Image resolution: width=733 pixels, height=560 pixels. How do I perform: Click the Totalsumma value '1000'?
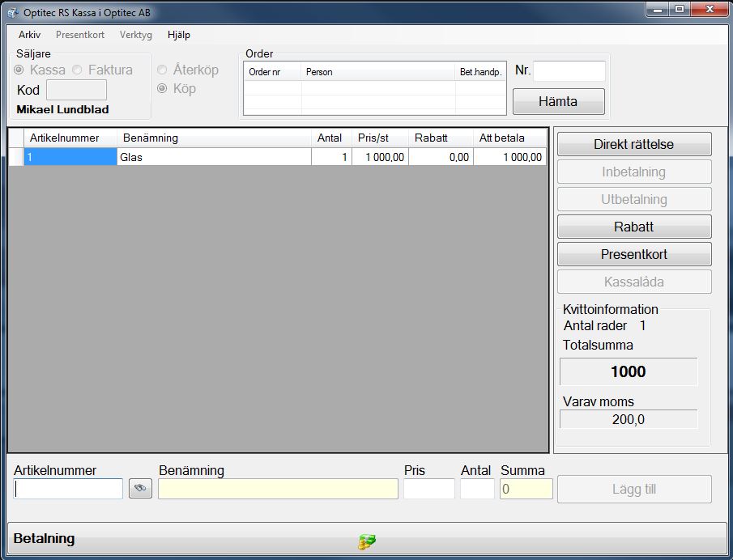(629, 371)
